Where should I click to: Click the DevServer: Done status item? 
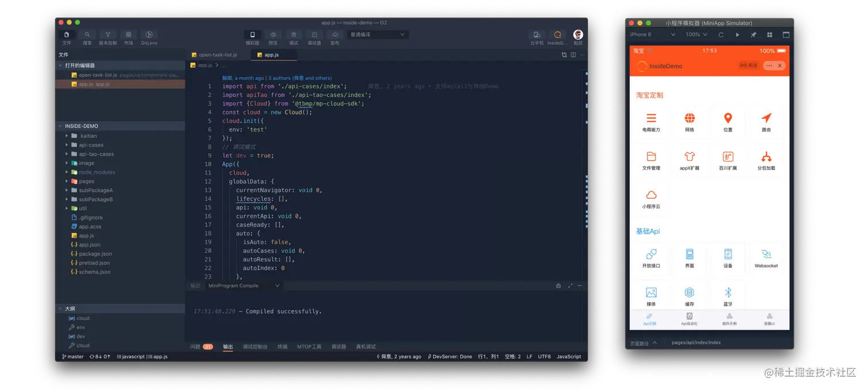point(449,357)
